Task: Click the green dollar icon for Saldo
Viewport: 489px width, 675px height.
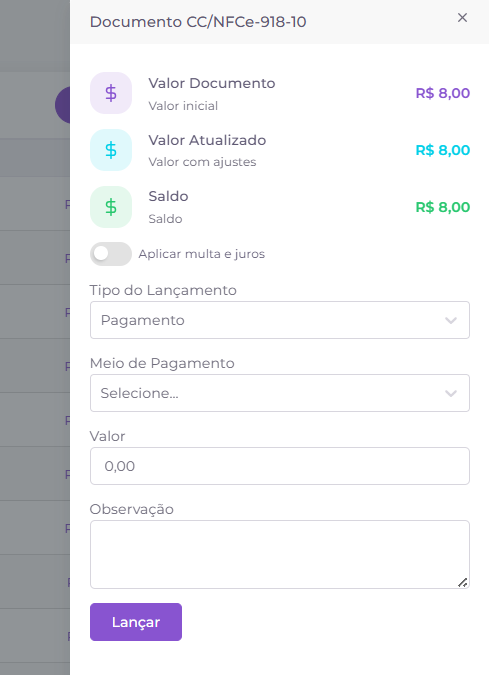Action: coord(111,207)
